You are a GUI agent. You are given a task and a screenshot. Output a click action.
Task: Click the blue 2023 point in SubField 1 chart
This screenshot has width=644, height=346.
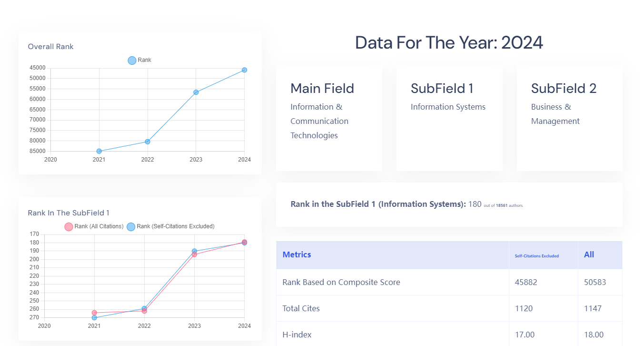coord(194,251)
